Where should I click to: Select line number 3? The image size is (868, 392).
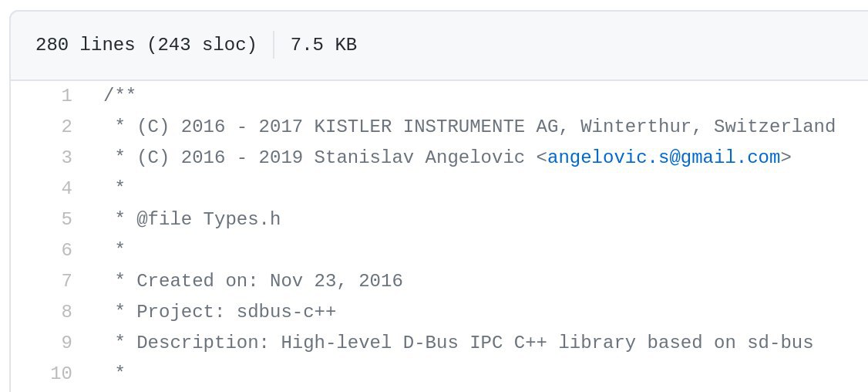pyautogui.click(x=66, y=157)
